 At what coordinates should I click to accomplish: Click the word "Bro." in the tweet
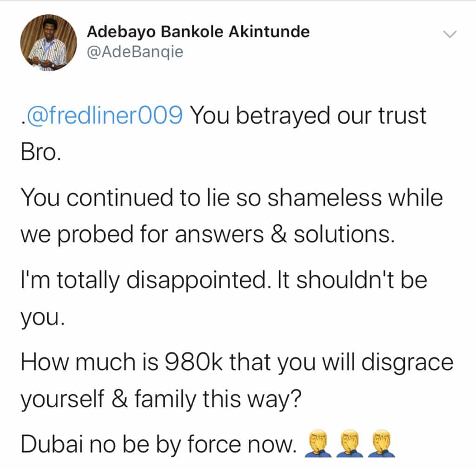pos(41,152)
